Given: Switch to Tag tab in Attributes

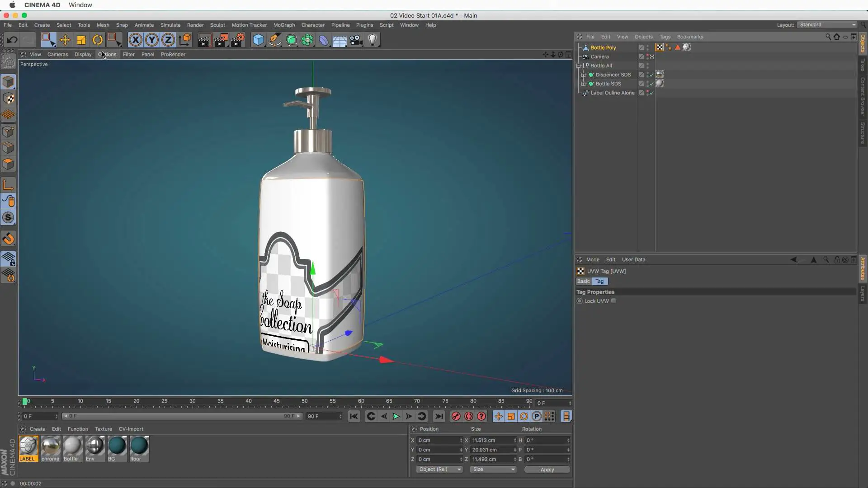Looking at the screenshot, I should (x=599, y=281).
